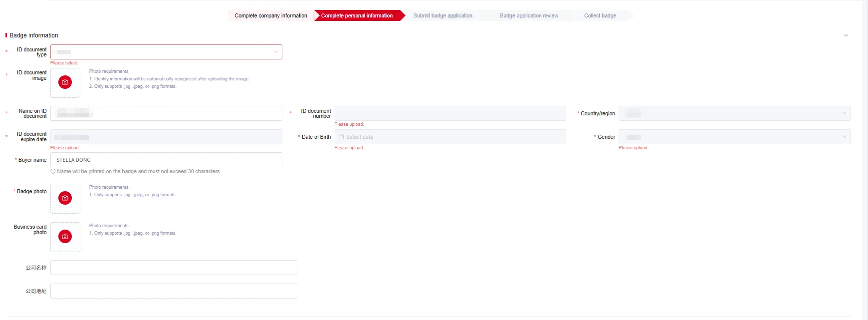Click the Business card photo label

[x=30, y=230]
